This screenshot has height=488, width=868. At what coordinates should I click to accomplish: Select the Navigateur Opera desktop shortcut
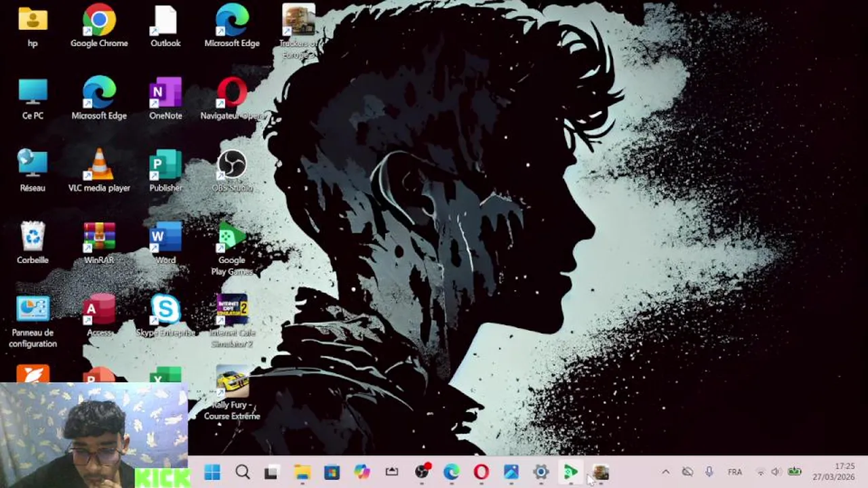point(232,99)
